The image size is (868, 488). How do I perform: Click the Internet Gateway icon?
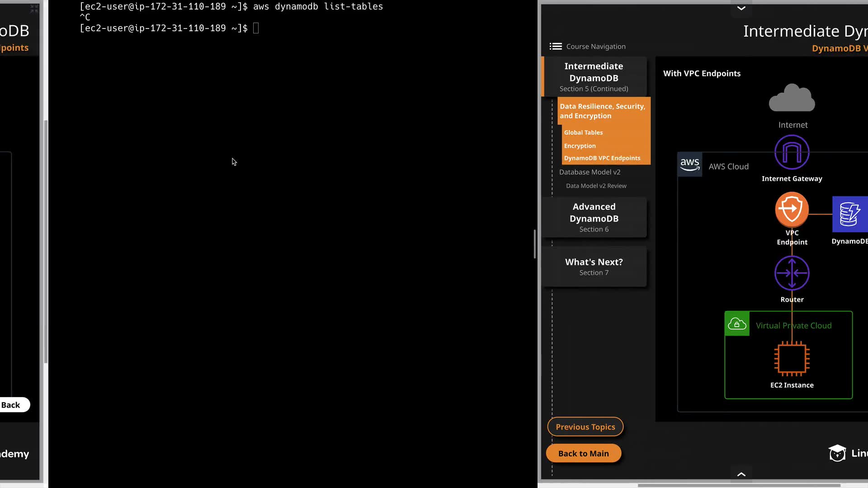click(x=792, y=153)
